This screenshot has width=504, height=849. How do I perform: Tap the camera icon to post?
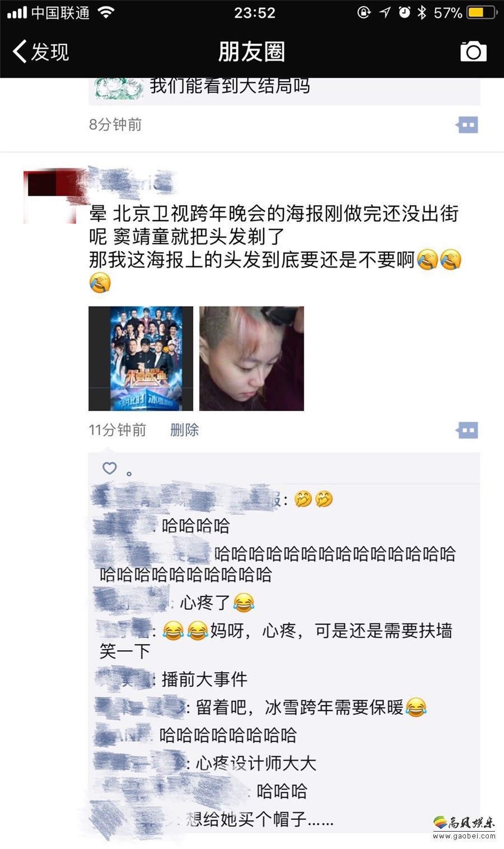(473, 52)
